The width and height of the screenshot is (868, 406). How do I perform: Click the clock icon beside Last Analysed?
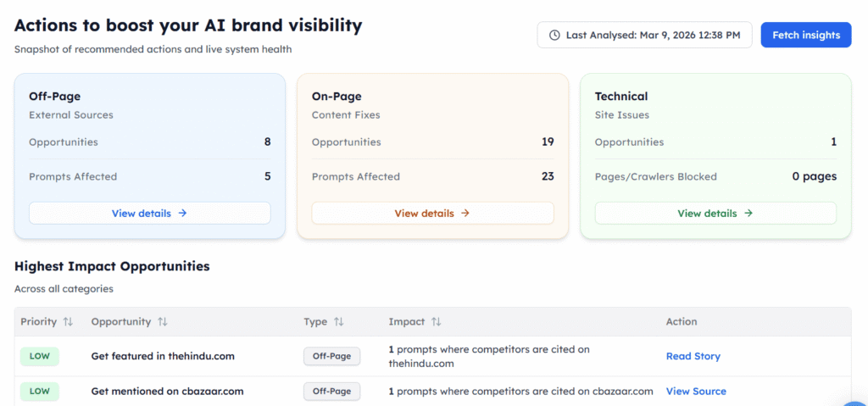pos(554,36)
